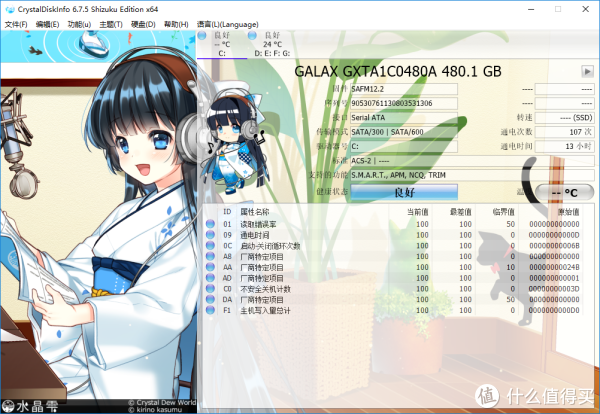Click raw value 00000000003D

[554, 289]
